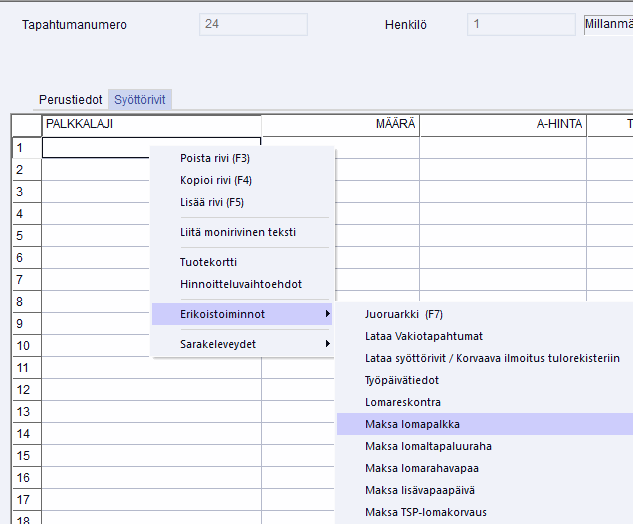Click the Henkilö number field
Image resolution: width=633 pixels, height=524 pixels.
[519, 24]
